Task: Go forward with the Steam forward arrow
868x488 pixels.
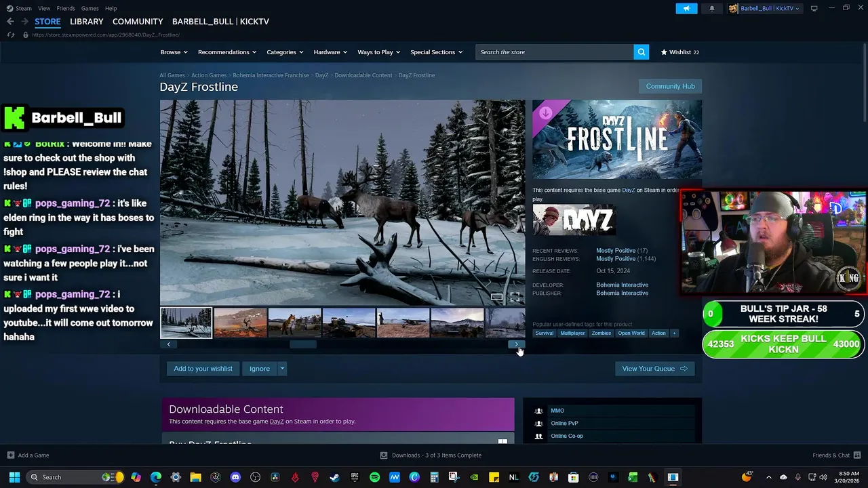Action: click(x=24, y=22)
